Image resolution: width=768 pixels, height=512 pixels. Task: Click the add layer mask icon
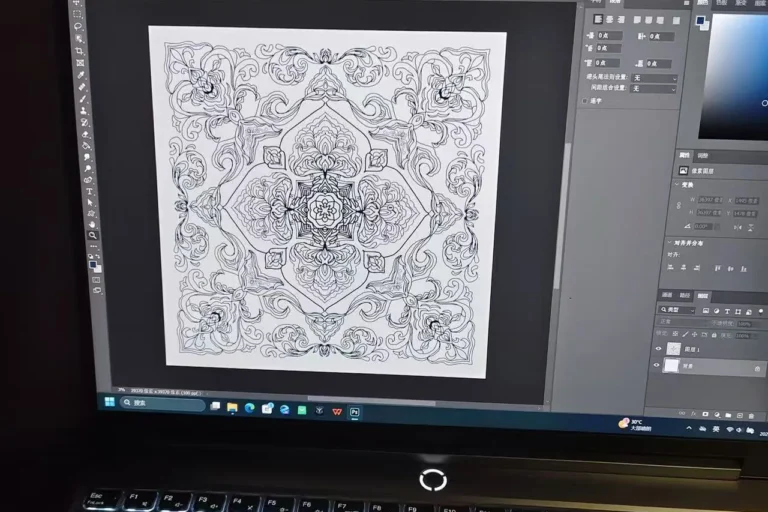(x=705, y=414)
